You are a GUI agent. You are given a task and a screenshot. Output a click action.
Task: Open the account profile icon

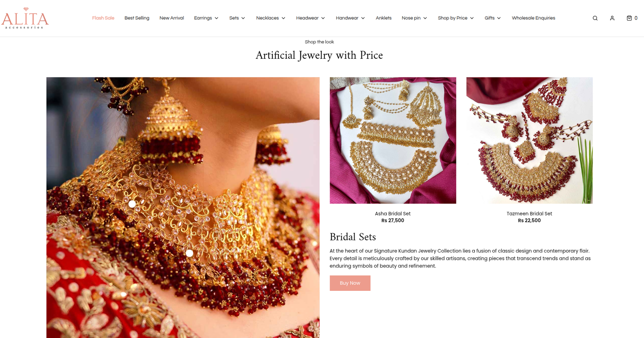[612, 18]
